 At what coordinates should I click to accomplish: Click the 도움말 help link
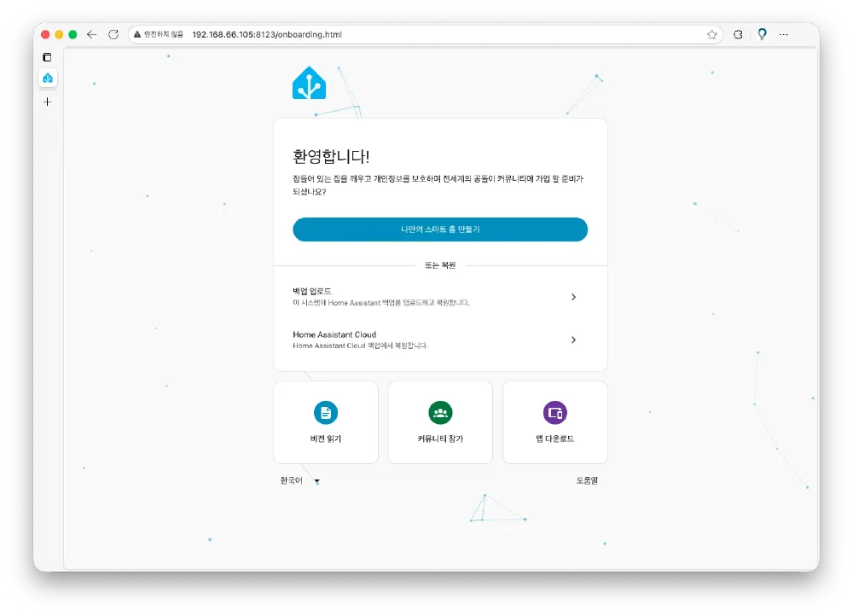click(587, 481)
